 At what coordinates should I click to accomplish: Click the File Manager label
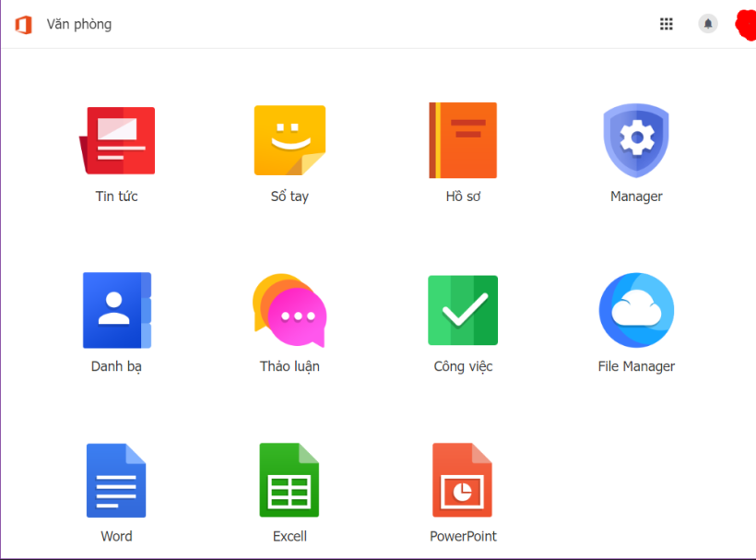pyautogui.click(x=636, y=366)
